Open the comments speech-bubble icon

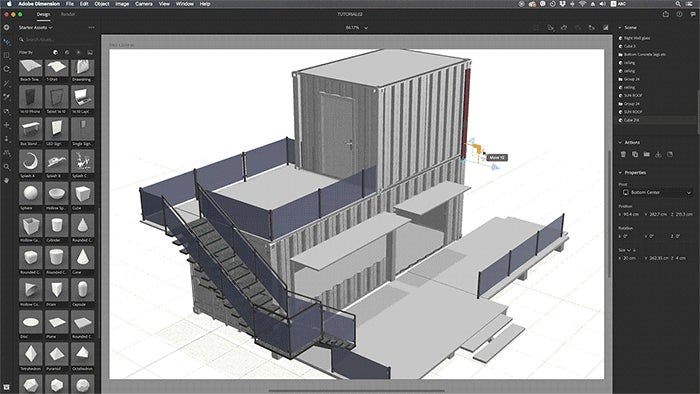pos(693,14)
